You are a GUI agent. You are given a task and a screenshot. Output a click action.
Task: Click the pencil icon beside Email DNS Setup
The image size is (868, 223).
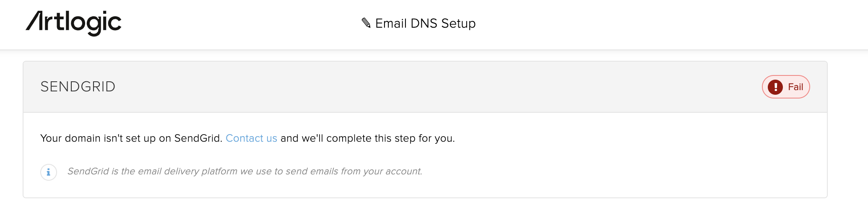tap(366, 23)
